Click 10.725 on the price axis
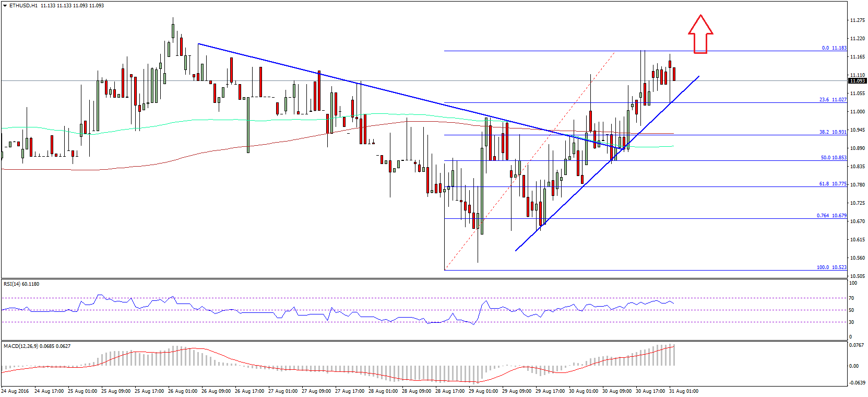Image resolution: width=868 pixels, height=397 pixels. pos(858,203)
